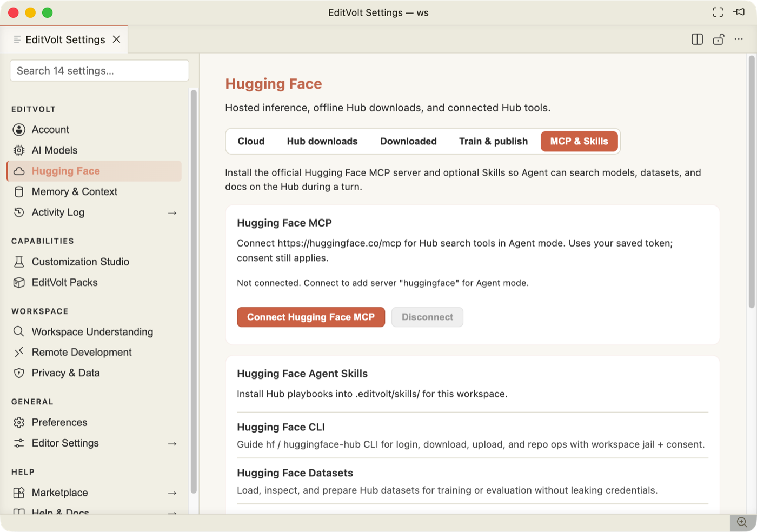This screenshot has height=532, width=757.
Task: Click the Memory & Context database icon
Action: point(19,192)
